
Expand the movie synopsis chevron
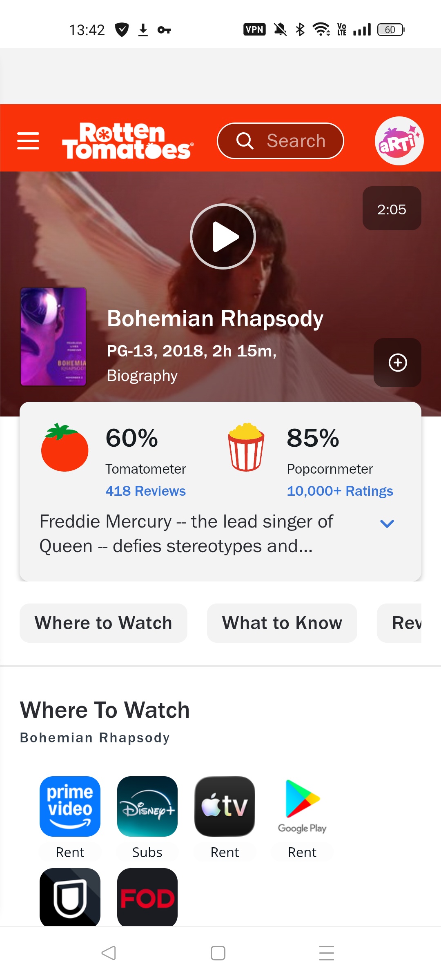pos(387,523)
